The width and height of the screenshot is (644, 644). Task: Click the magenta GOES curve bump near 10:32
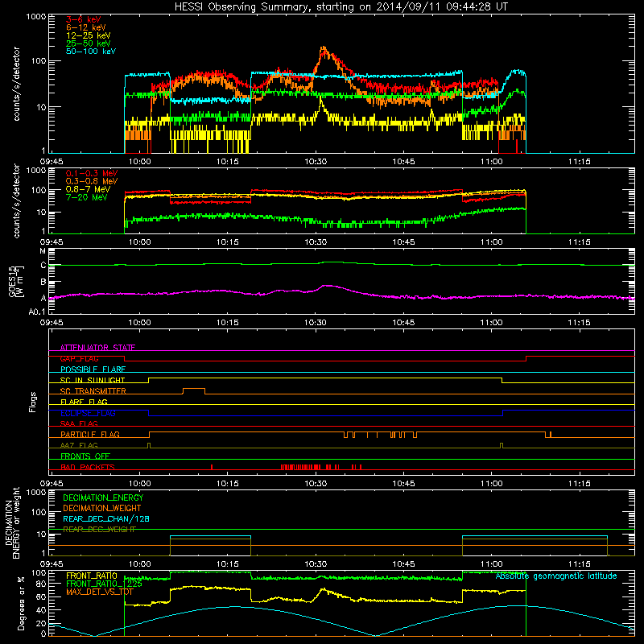point(328,286)
